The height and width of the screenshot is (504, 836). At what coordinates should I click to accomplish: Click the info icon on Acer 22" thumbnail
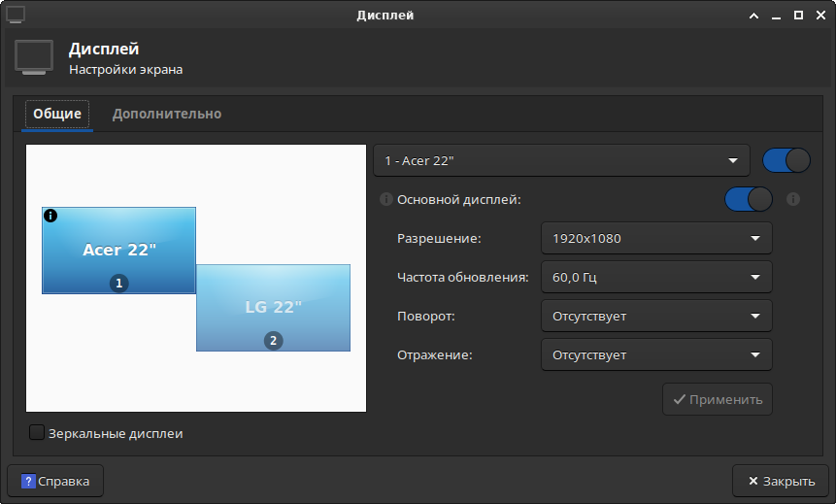(50, 216)
